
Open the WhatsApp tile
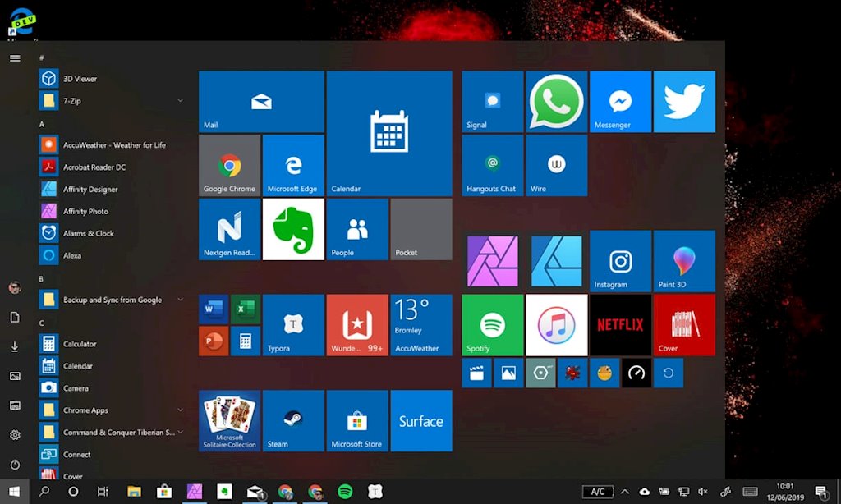pyautogui.click(x=556, y=101)
